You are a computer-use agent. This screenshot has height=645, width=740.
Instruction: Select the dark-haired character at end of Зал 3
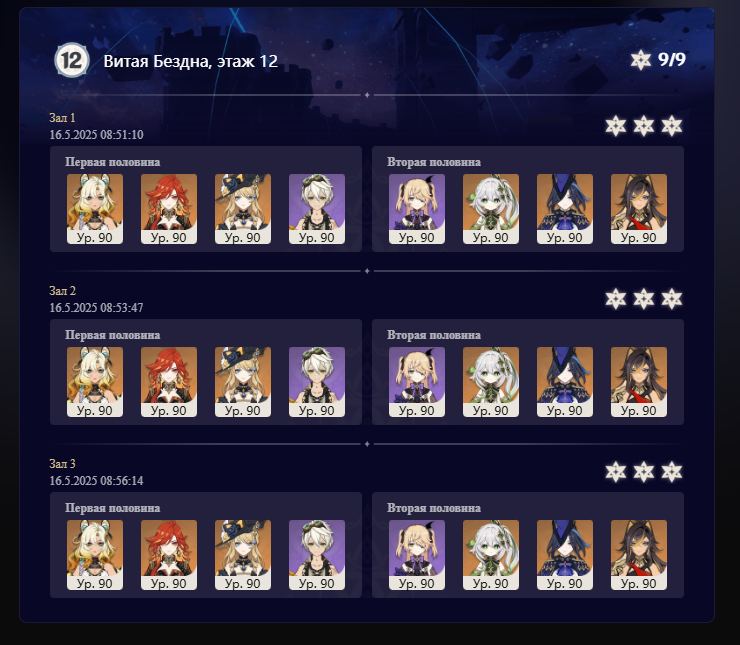point(639,555)
